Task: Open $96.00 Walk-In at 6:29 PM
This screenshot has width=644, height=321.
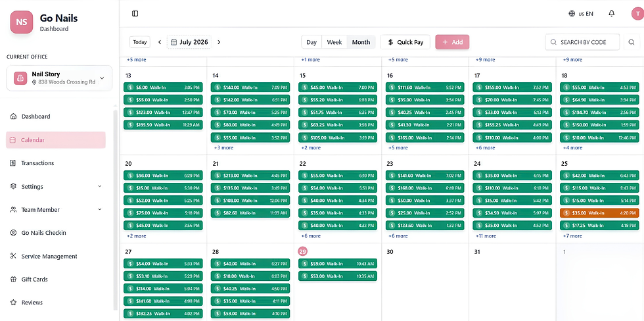Action: point(163,176)
